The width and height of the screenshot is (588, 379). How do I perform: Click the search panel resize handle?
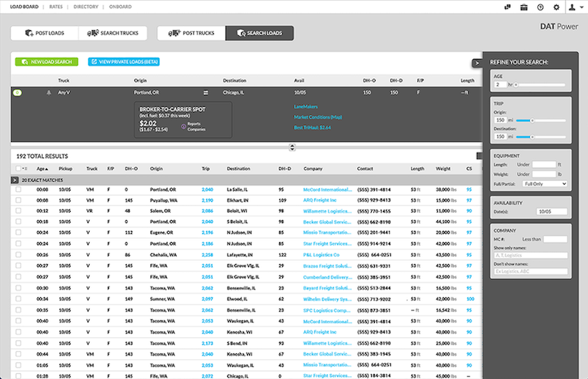[x=292, y=147]
